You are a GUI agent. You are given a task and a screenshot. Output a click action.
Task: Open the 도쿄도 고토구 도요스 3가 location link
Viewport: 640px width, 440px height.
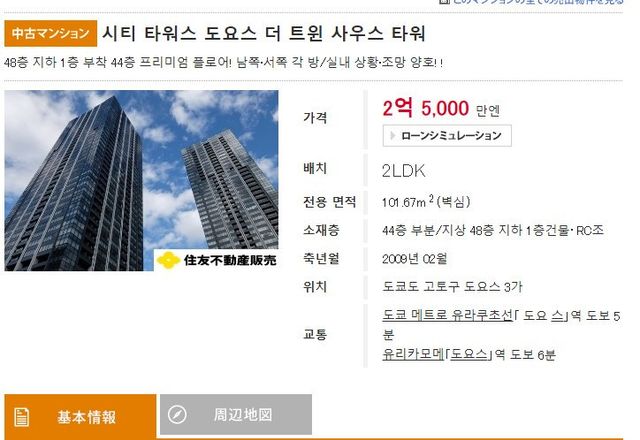(452, 287)
